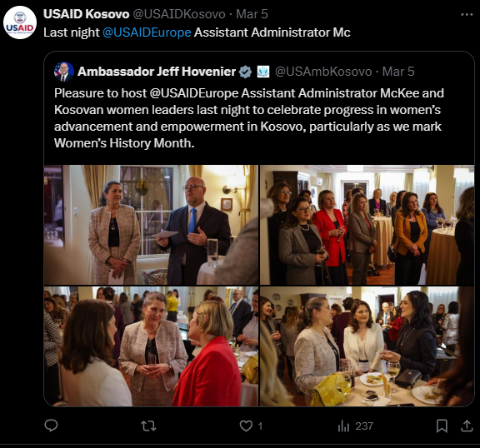
Task: Repost this tweet with retweet icon
Action: [x=148, y=426]
